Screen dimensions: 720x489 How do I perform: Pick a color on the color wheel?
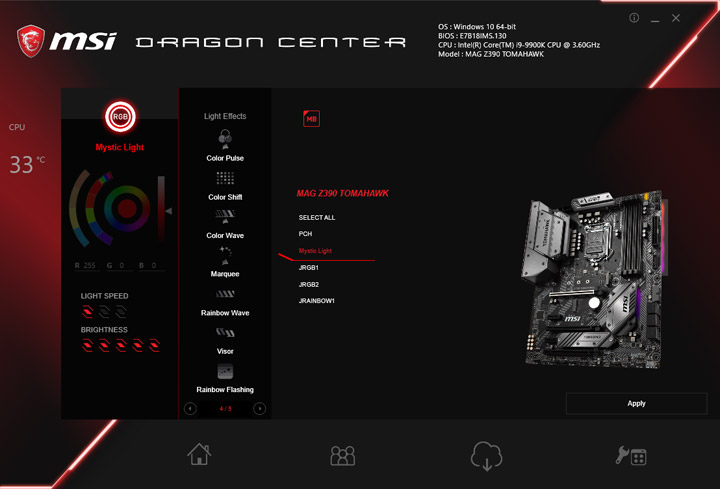(x=127, y=208)
